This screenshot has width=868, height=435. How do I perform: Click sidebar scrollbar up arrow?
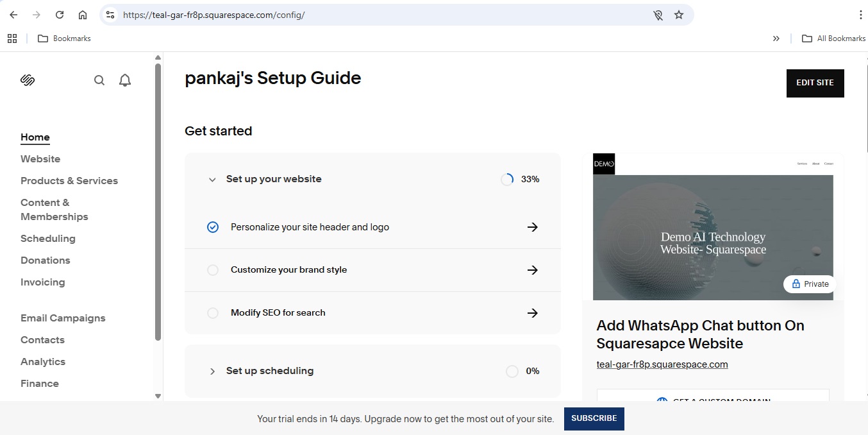(158, 58)
